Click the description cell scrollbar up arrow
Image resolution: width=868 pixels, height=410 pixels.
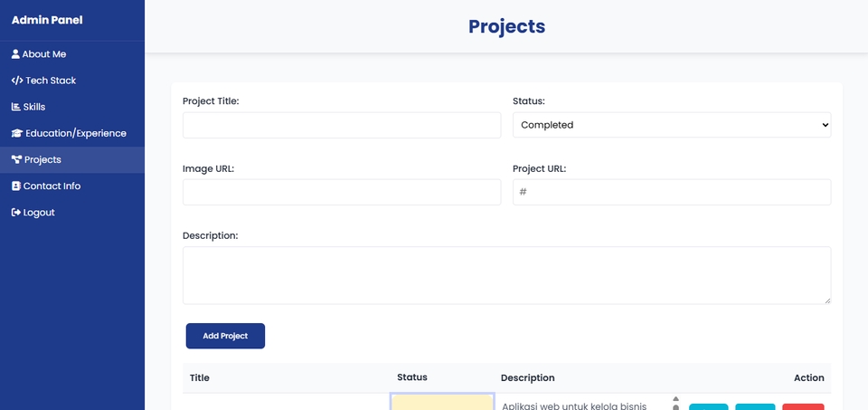[676, 398]
